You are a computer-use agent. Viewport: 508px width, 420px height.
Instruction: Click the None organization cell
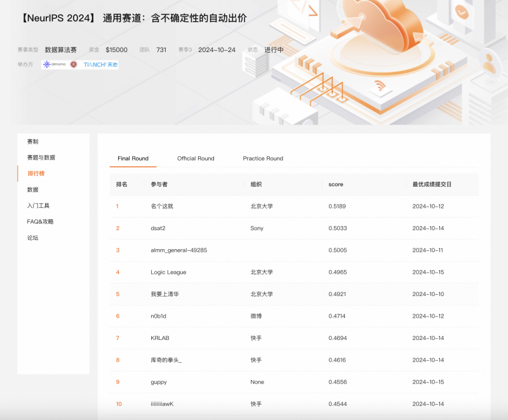[257, 382]
